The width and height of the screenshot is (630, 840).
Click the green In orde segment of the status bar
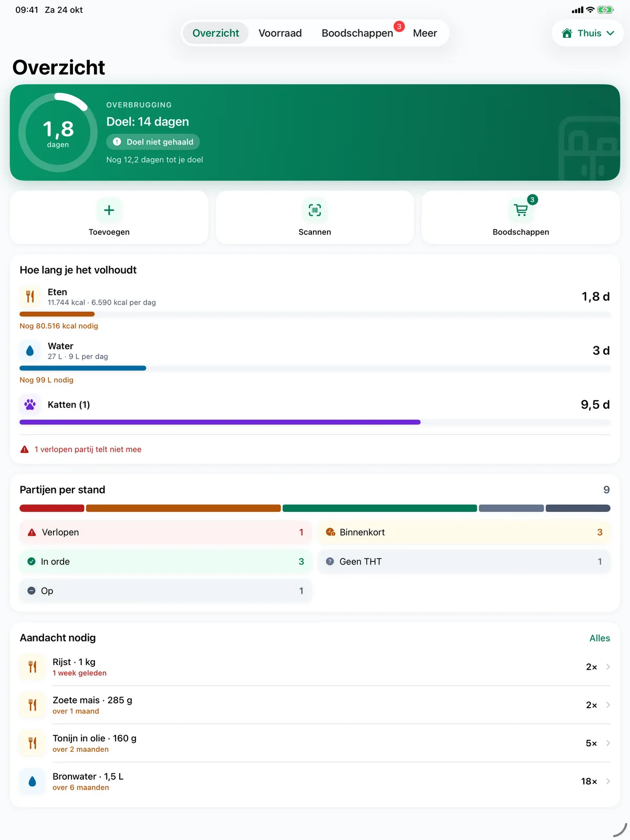coord(380,508)
